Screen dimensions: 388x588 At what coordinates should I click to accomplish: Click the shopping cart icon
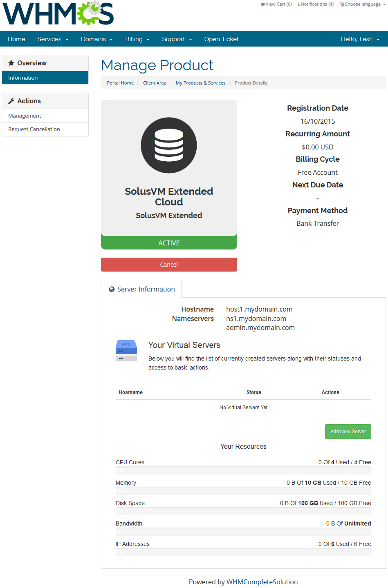click(262, 4)
